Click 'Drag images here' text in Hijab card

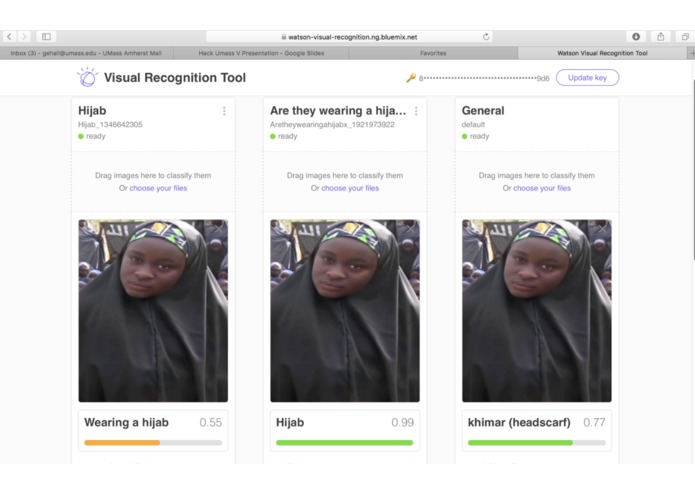pos(153,175)
